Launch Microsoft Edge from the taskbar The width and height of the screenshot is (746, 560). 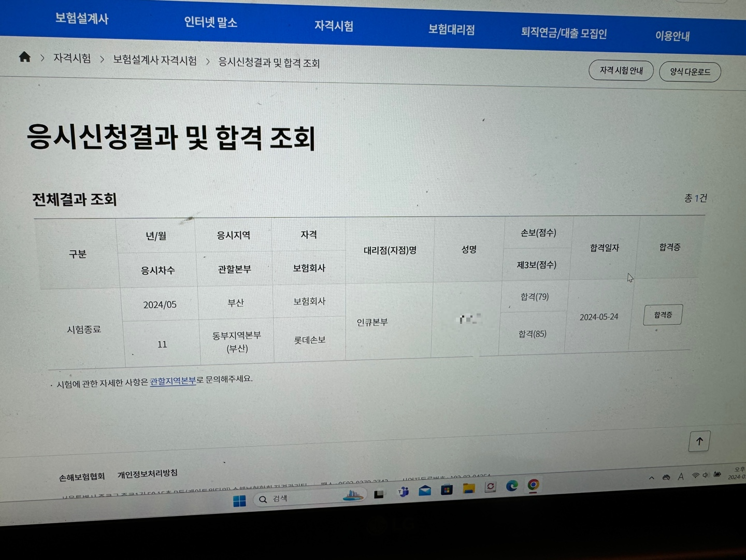click(x=512, y=485)
